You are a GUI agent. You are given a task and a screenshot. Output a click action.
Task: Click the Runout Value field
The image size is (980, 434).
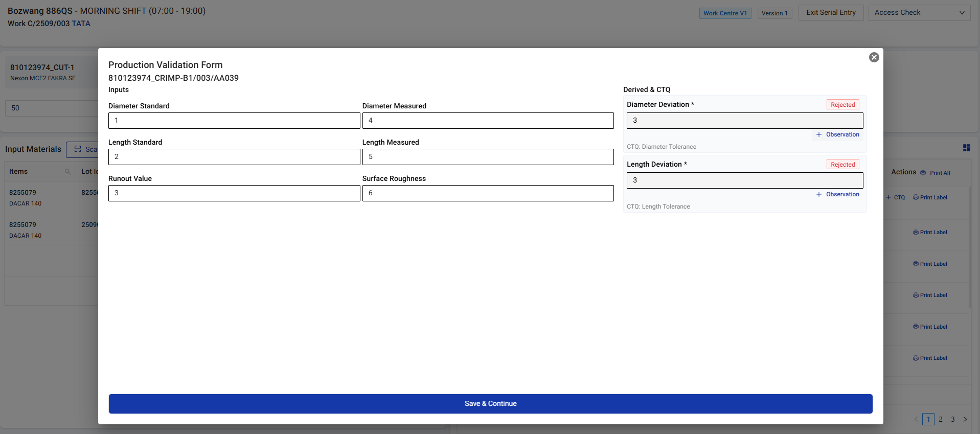click(x=234, y=193)
